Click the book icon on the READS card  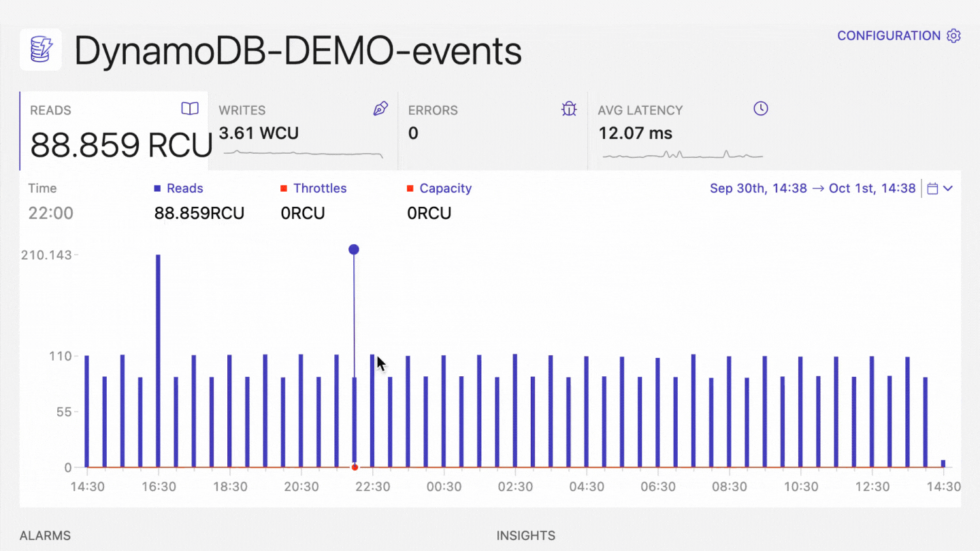point(190,109)
